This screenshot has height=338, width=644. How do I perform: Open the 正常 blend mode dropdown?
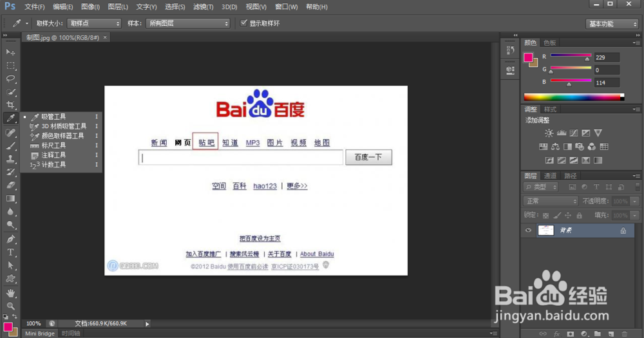click(x=551, y=202)
